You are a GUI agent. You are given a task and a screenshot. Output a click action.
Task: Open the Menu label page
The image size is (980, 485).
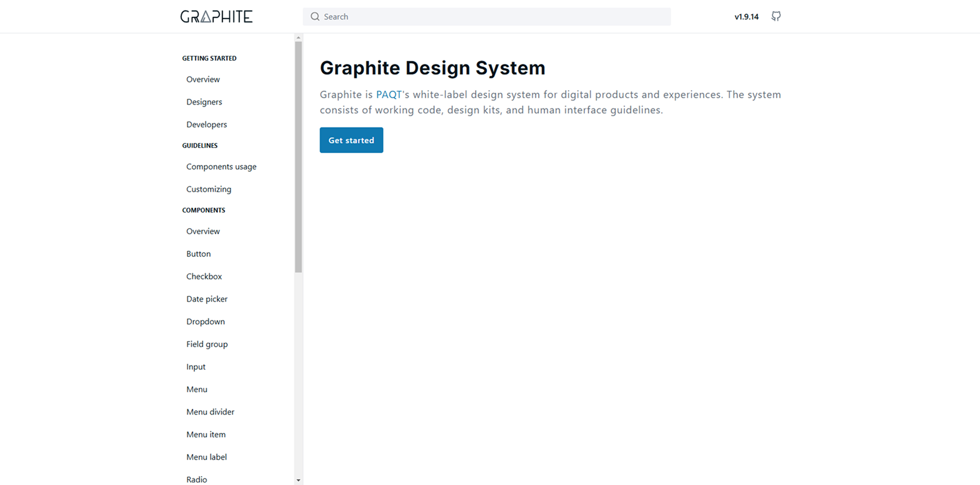(x=207, y=457)
